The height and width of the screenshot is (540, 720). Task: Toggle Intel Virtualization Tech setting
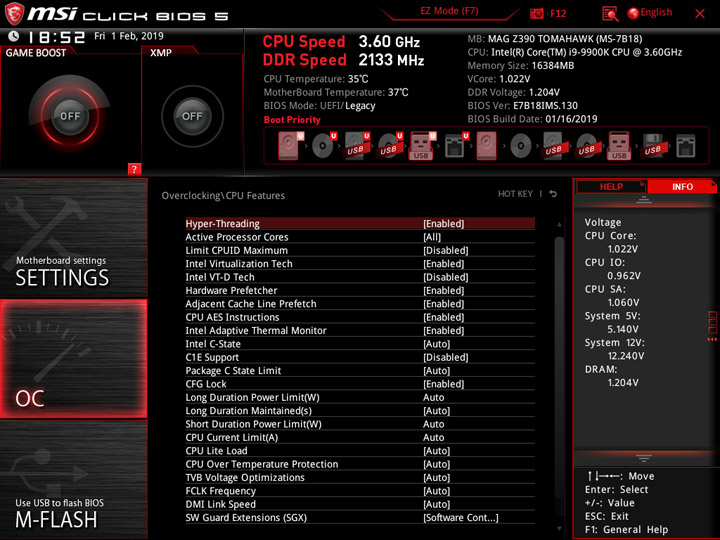(x=360, y=264)
